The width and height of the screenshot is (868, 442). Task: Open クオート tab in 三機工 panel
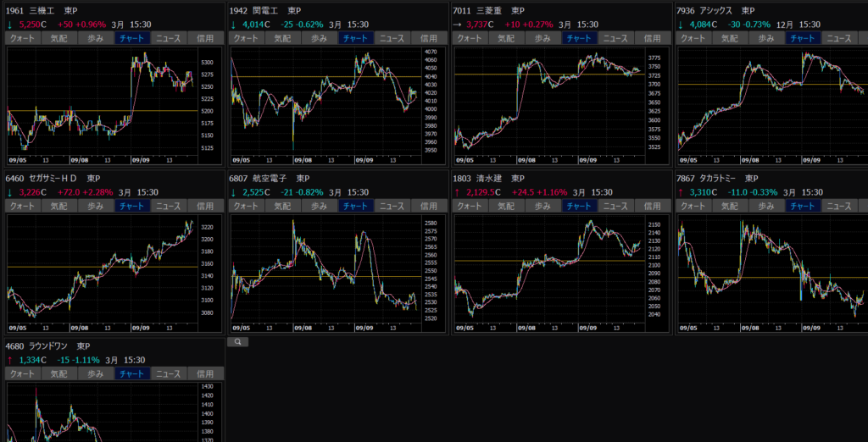point(21,38)
